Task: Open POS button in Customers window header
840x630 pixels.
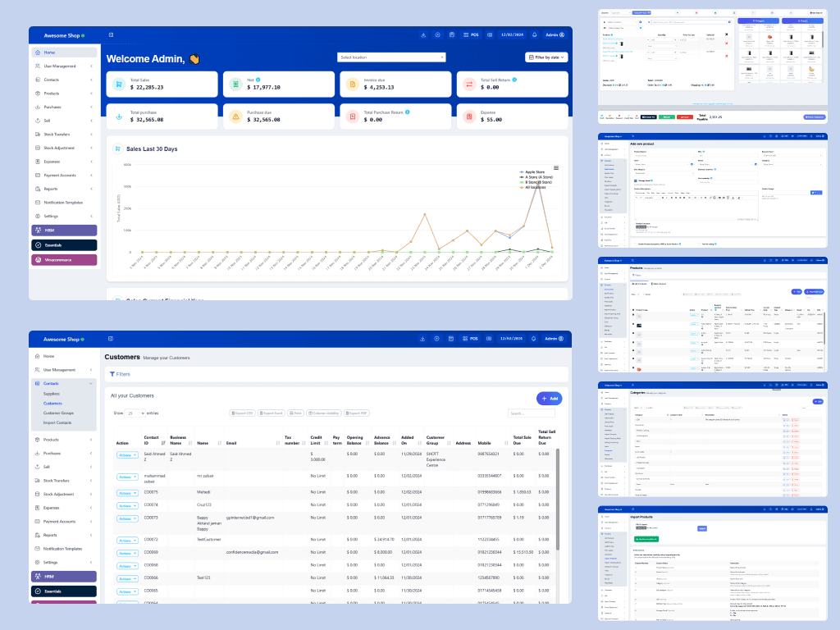Action: (470, 339)
